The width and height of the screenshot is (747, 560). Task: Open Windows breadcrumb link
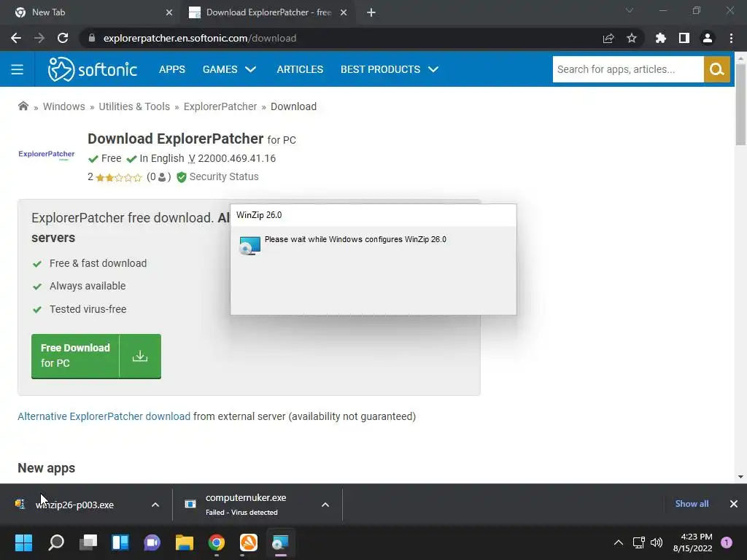[x=64, y=106]
